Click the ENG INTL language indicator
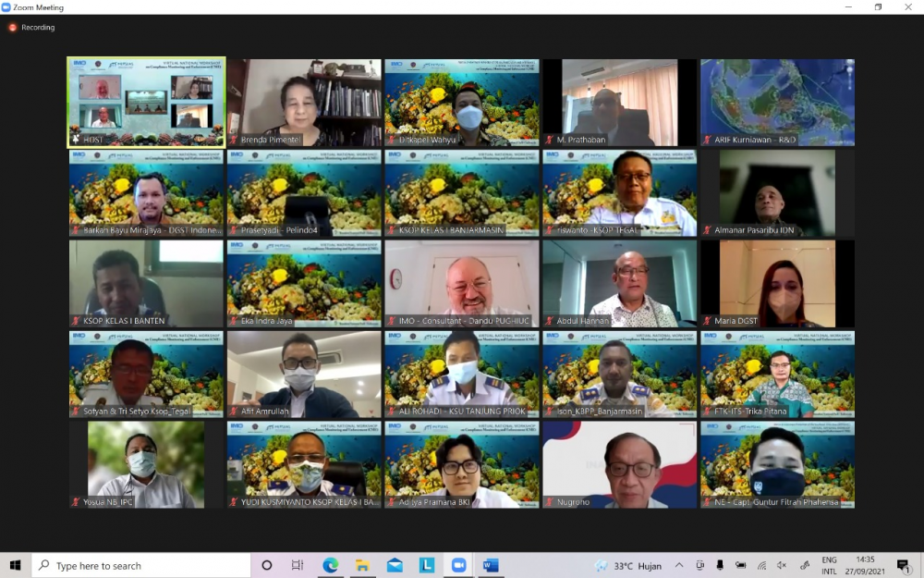Viewport: 924px width, 578px height. 829,565
